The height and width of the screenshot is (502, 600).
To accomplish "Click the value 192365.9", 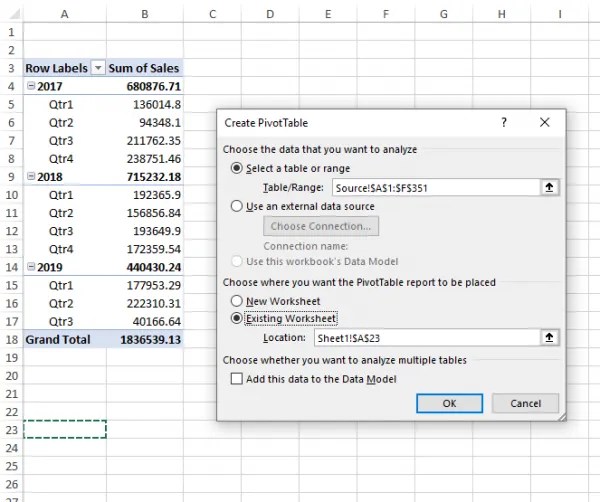I will click(x=145, y=195).
